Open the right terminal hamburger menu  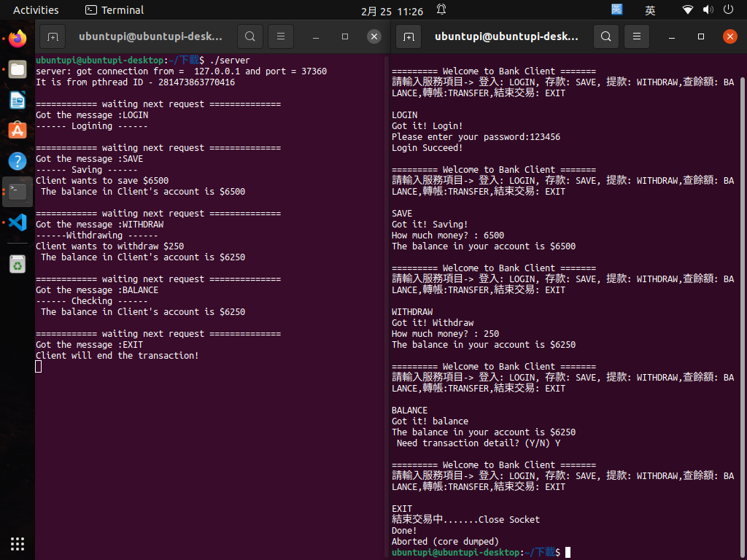[x=636, y=36]
